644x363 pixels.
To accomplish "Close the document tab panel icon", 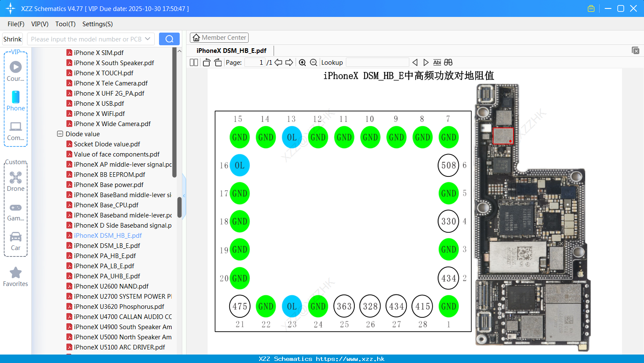I will coord(636,50).
